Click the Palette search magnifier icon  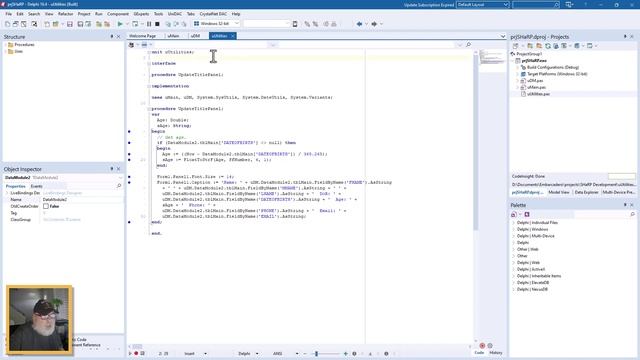click(633, 214)
